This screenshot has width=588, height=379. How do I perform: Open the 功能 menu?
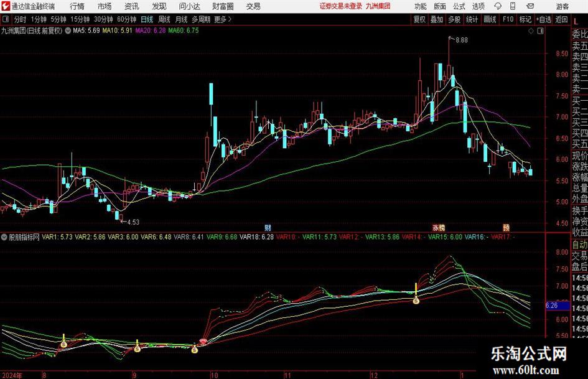[421, 6]
